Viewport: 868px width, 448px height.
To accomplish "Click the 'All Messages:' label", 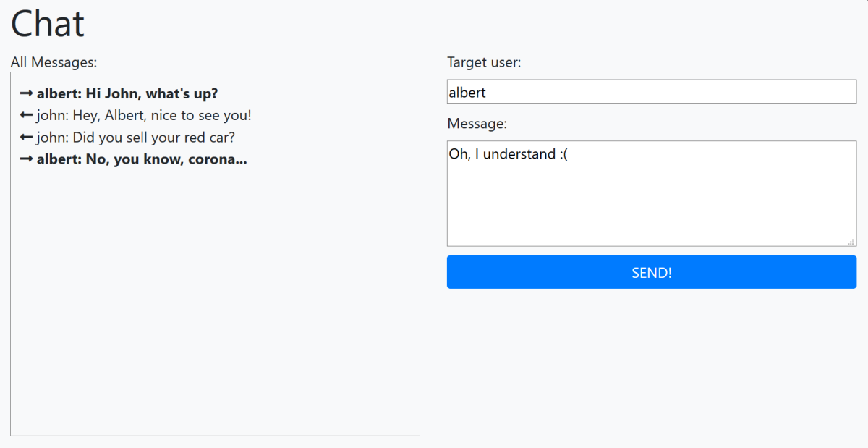I will pos(54,62).
